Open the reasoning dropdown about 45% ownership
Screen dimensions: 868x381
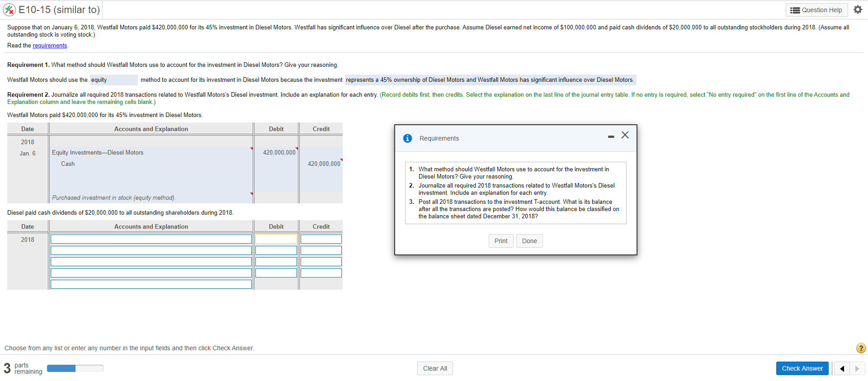[x=491, y=80]
